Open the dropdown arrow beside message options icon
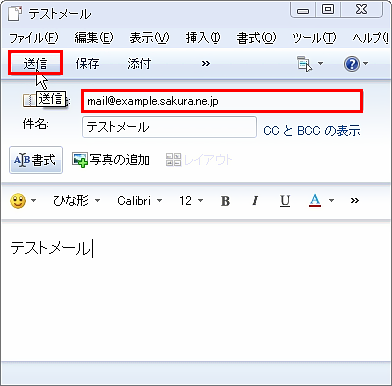The height and width of the screenshot is (386, 392). tap(320, 63)
